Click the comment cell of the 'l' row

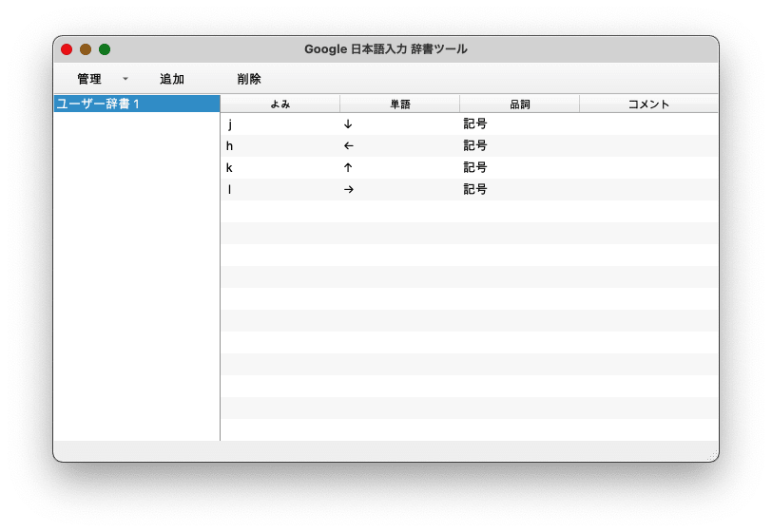coord(648,189)
